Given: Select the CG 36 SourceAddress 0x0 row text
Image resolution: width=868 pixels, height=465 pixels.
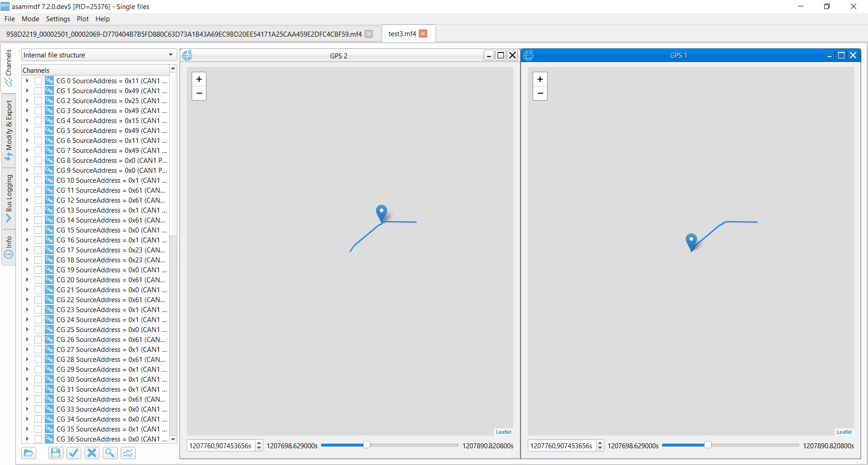Looking at the screenshot, I should click(x=111, y=439).
